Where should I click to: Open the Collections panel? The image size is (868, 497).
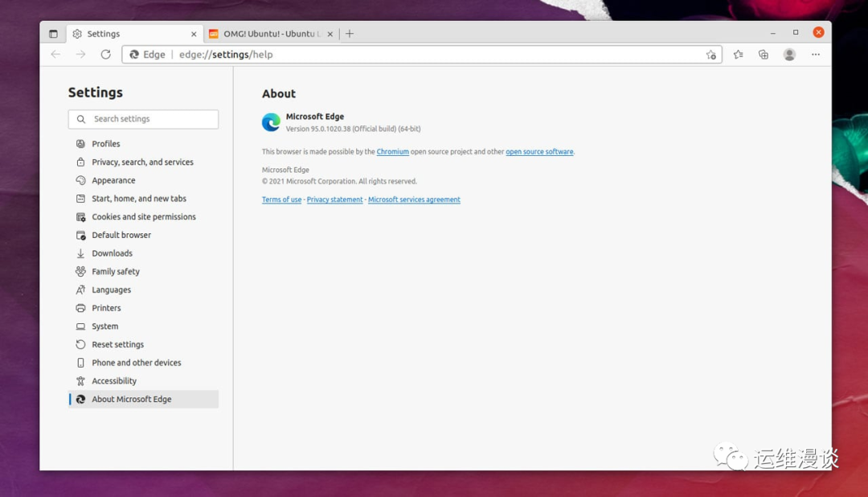point(763,55)
